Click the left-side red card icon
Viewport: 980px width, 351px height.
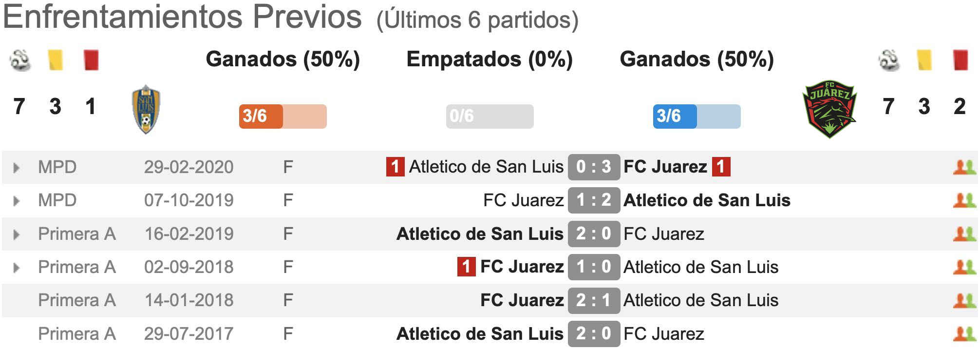tap(91, 60)
